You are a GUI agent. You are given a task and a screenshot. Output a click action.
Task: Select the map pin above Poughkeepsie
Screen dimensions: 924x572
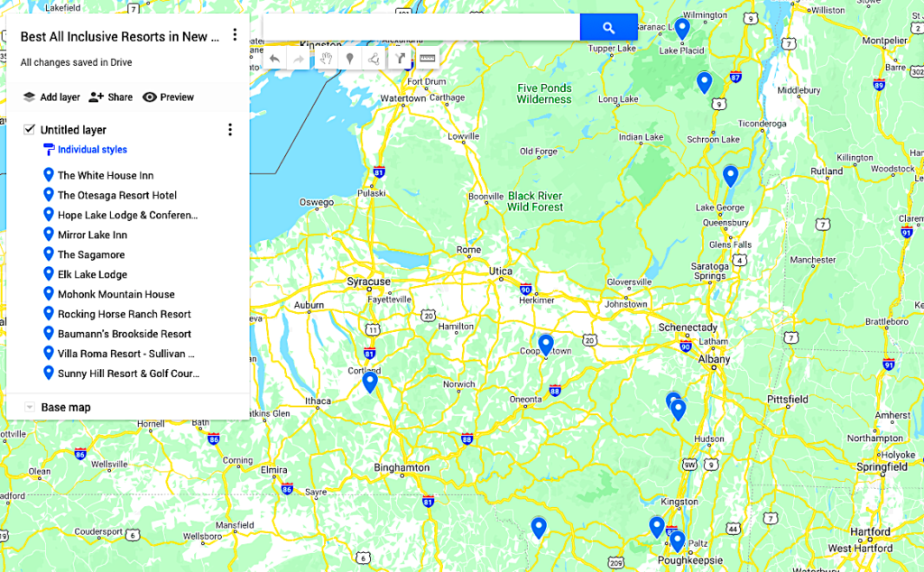pos(677,541)
